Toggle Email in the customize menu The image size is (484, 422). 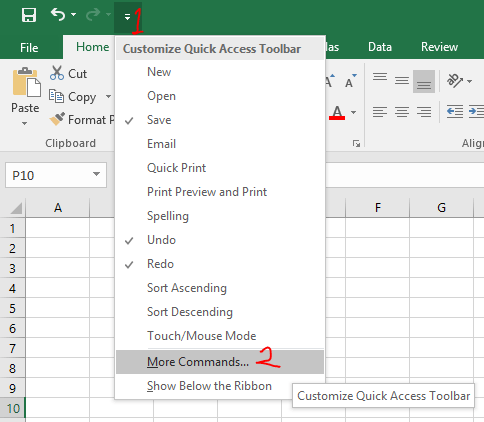[x=220, y=144]
